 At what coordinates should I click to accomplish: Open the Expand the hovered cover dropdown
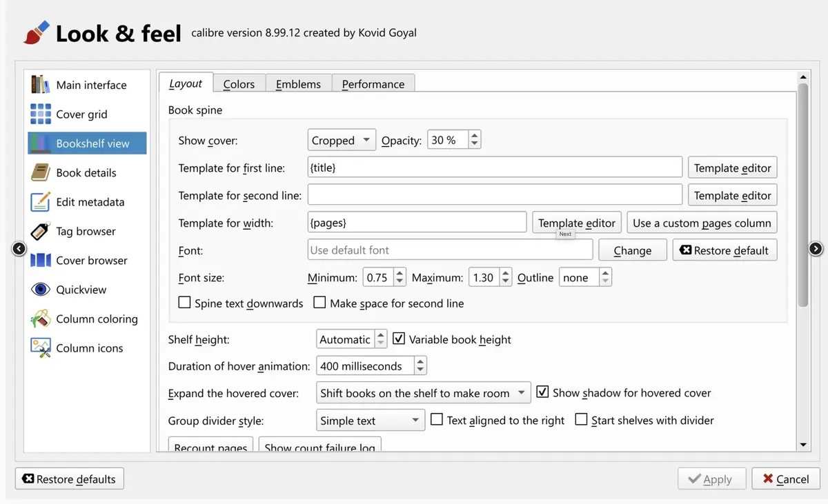click(423, 393)
